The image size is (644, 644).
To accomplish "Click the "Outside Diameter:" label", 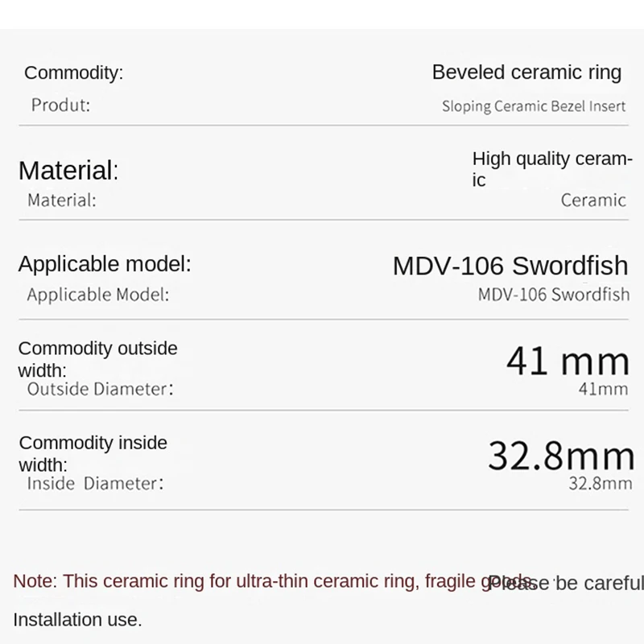I will pyautogui.click(x=100, y=390).
